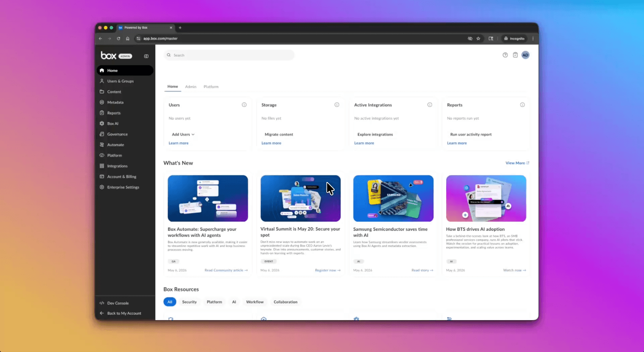Screen dimensions: 644x352
Task: Click the Register now link
Action: 328,270
